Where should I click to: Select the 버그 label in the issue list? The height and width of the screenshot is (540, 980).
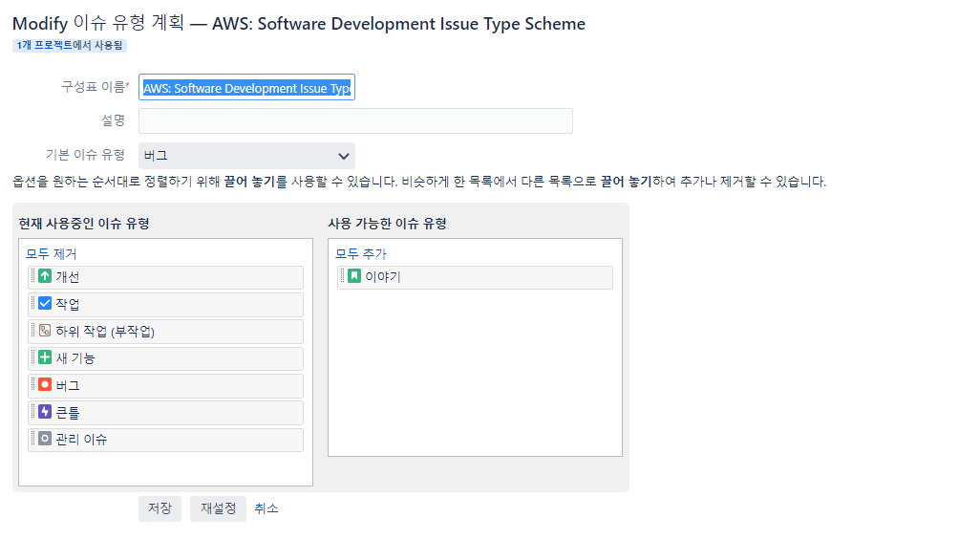coord(68,385)
